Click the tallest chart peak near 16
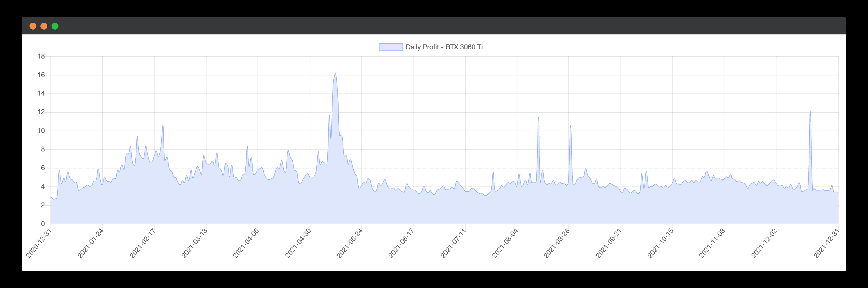 click(x=335, y=74)
